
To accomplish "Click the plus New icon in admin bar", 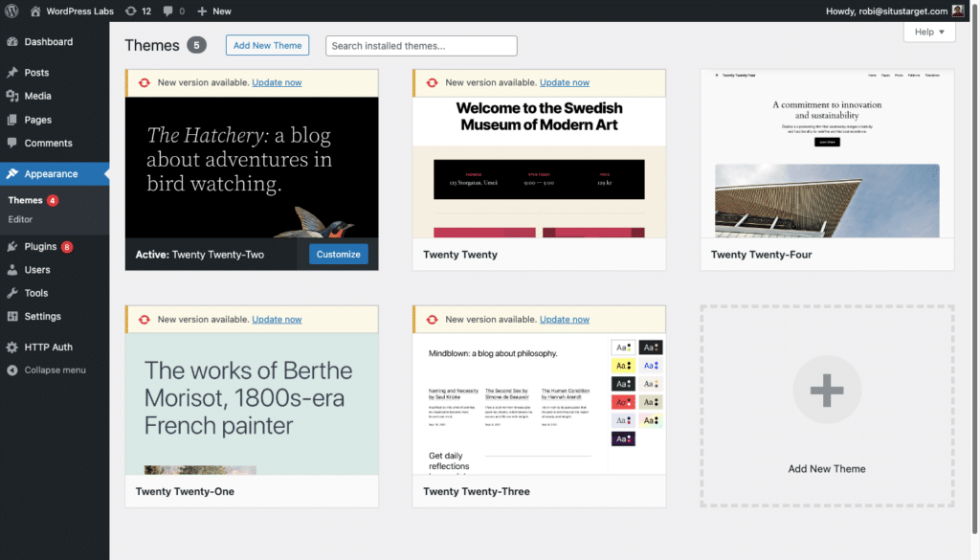I will (201, 11).
